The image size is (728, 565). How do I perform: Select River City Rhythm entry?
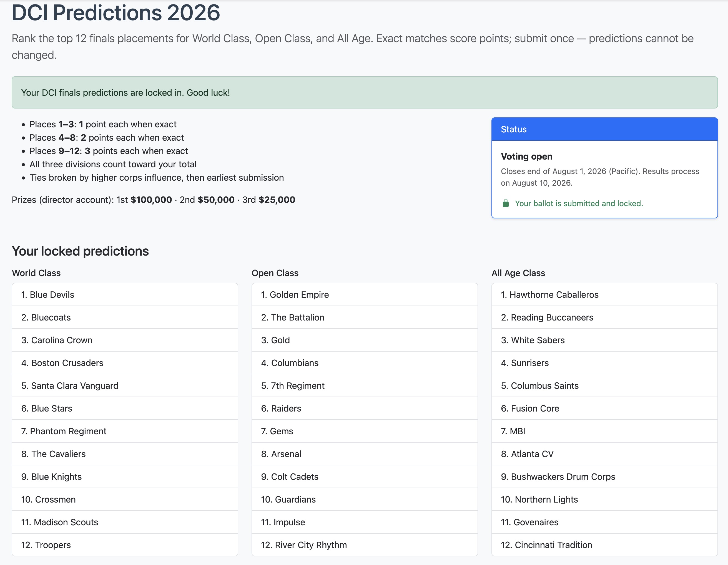coord(365,545)
